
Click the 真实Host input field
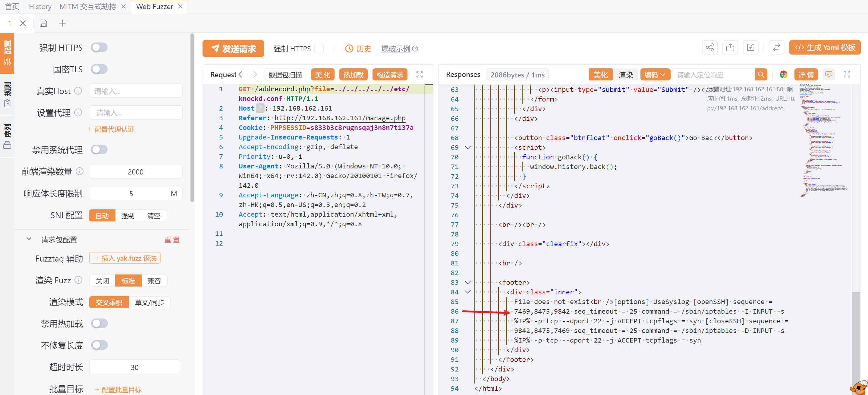135,91
